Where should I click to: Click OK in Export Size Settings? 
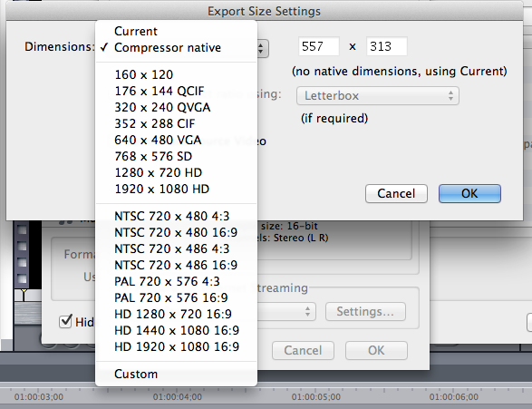[469, 193]
